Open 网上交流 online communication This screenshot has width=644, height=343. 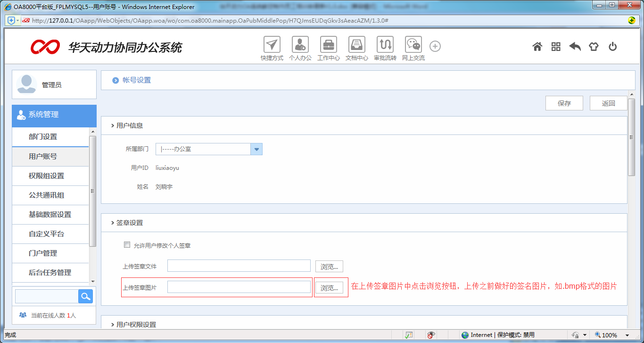413,46
